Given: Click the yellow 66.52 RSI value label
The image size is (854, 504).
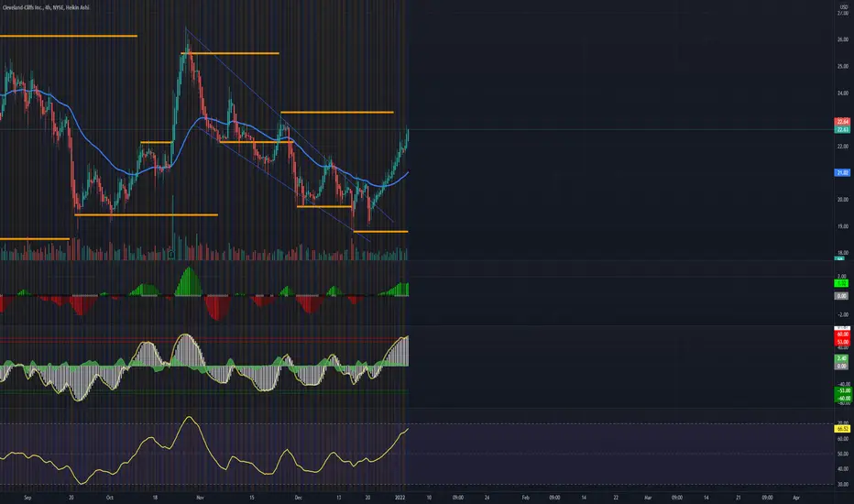Looking at the screenshot, I should point(842,430).
